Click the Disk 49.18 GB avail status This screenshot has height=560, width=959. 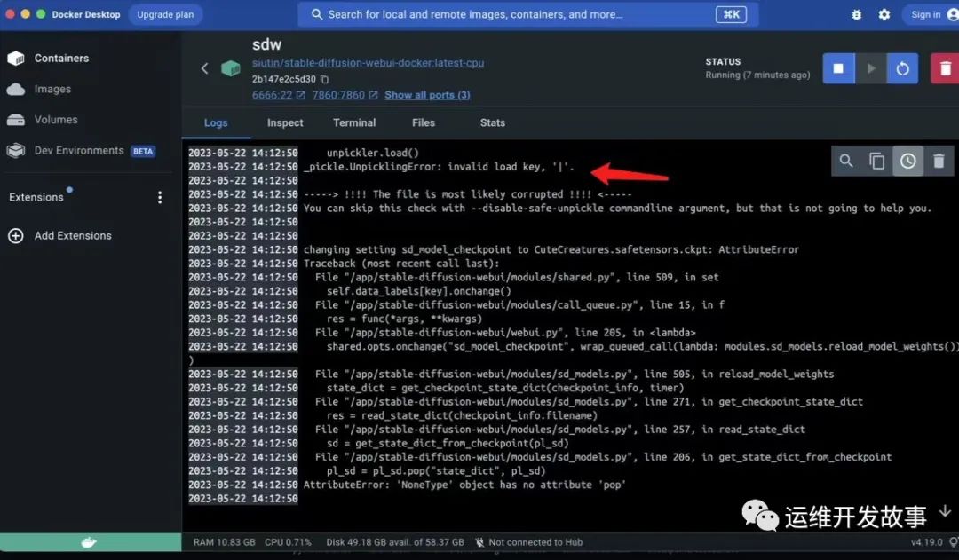pos(395,542)
